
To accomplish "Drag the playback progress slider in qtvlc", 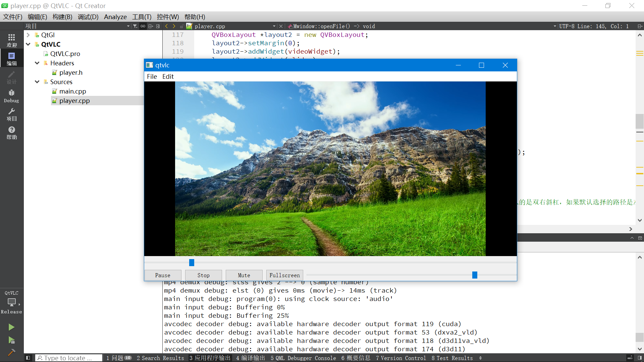I will 191,262.
